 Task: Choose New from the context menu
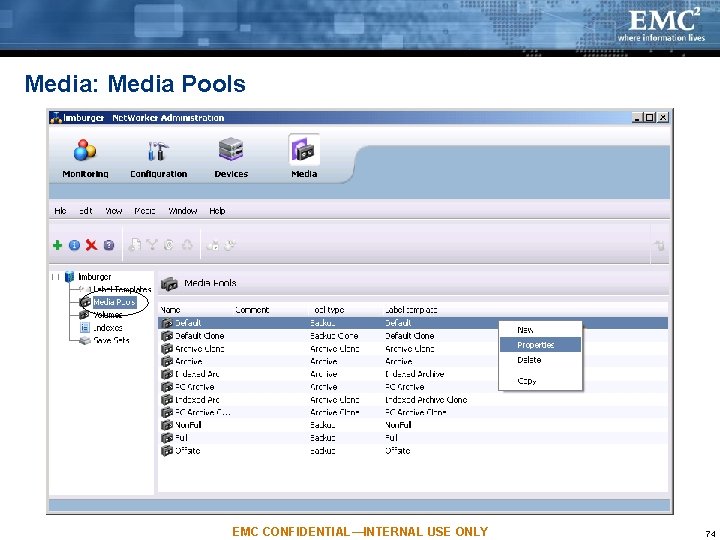pyautogui.click(x=540, y=330)
